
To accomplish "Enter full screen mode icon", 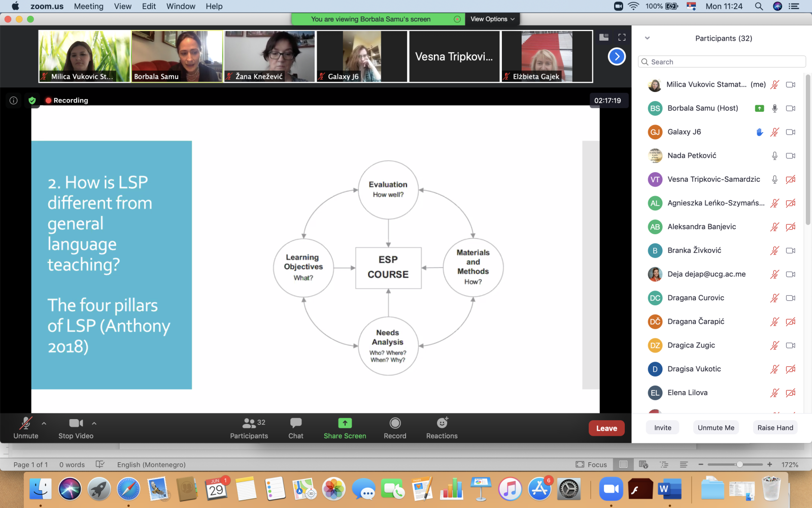I will point(622,37).
